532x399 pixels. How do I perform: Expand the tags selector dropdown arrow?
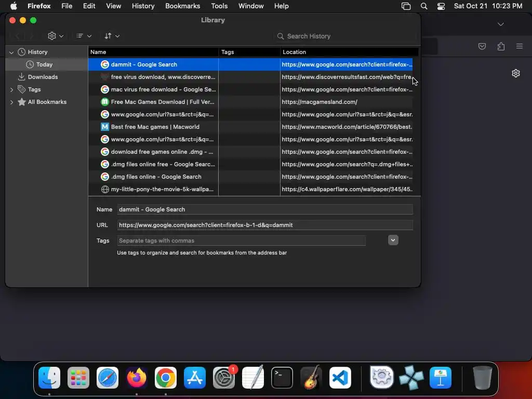point(393,240)
